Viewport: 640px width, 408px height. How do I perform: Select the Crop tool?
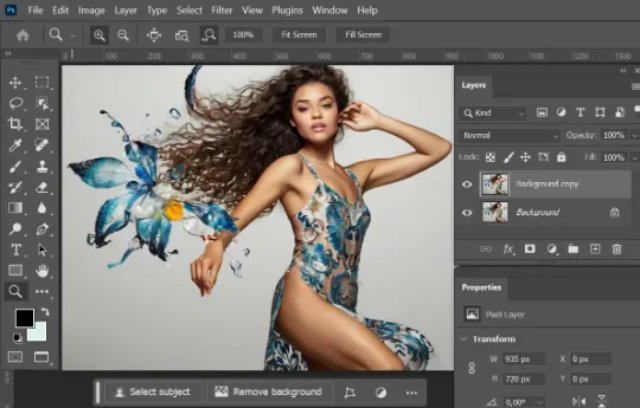pos(16,124)
